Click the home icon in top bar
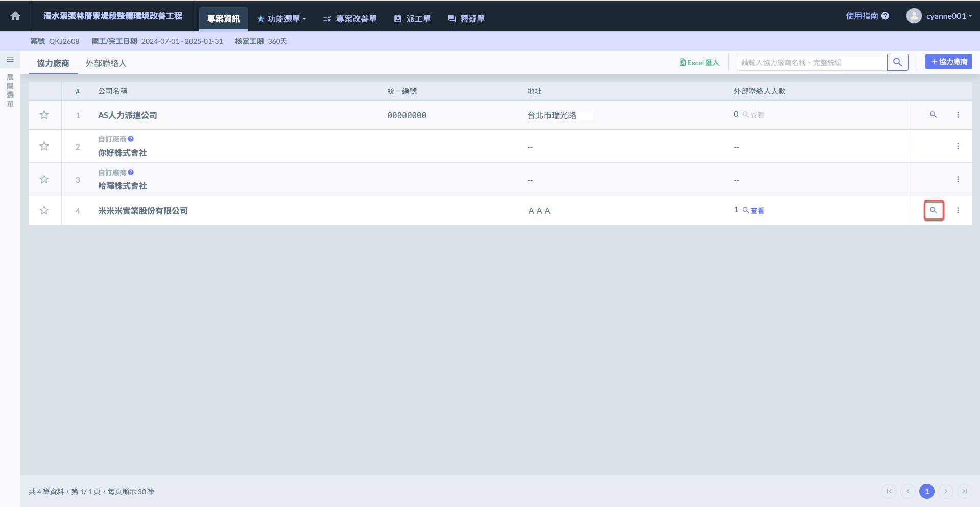The width and height of the screenshot is (980, 507). [15, 16]
